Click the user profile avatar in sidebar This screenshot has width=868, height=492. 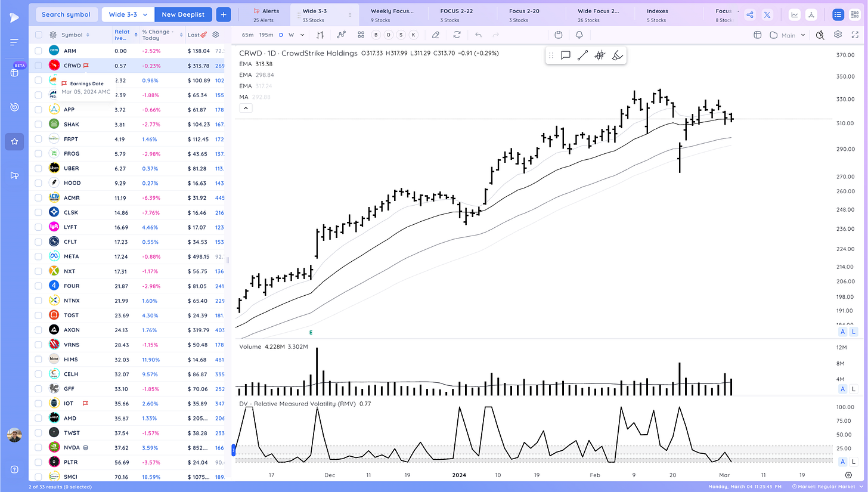pyautogui.click(x=14, y=435)
